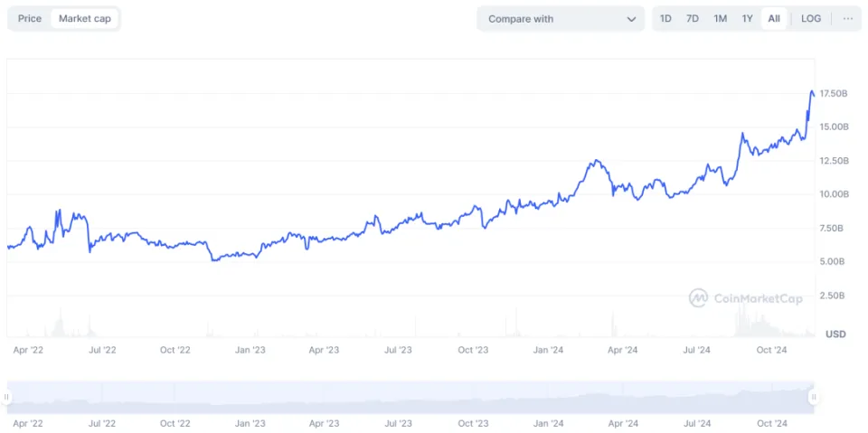This screenshot has width=868, height=433.
Task: Expand the Compare with chevron arrow
Action: [631, 19]
